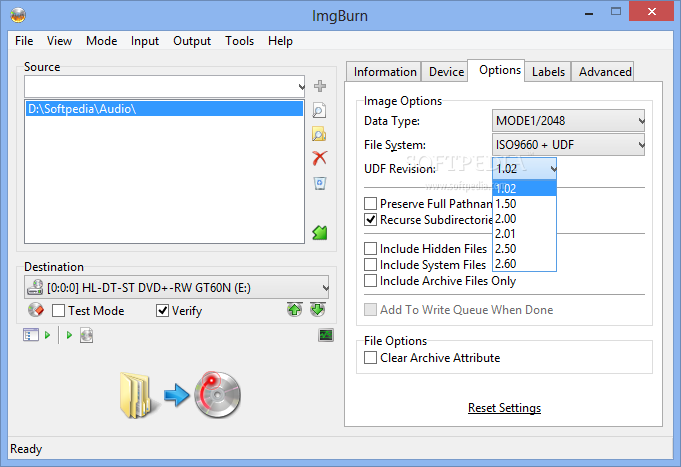This screenshot has height=467, width=681.
Task: Click the disc eraser icon beside Test Mode
Action: point(36,310)
